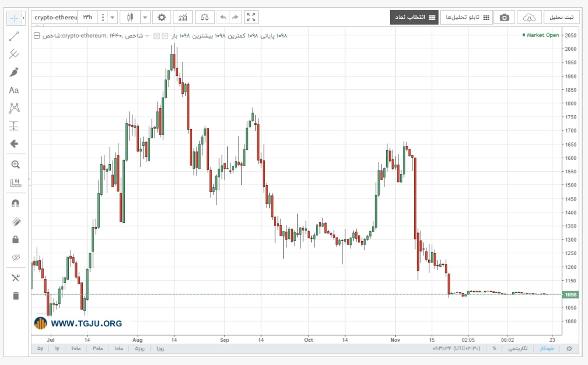
Task: Toggle legend series visibility eye icon
Action: click(x=156, y=36)
